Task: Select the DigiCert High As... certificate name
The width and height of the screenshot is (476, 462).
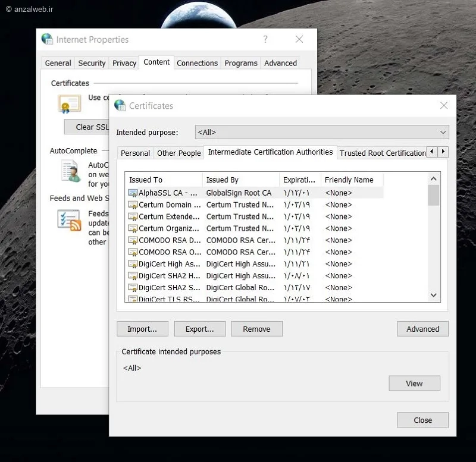Action: pyautogui.click(x=170, y=264)
